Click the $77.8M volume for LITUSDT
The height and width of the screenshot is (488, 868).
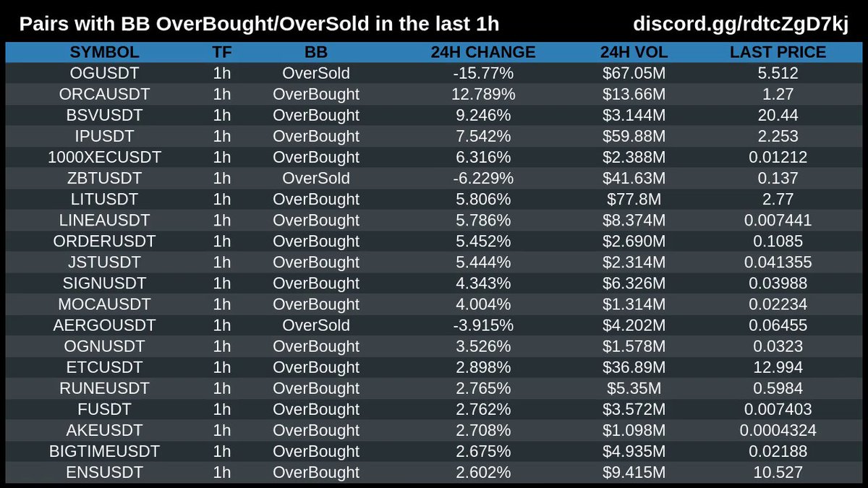click(633, 200)
